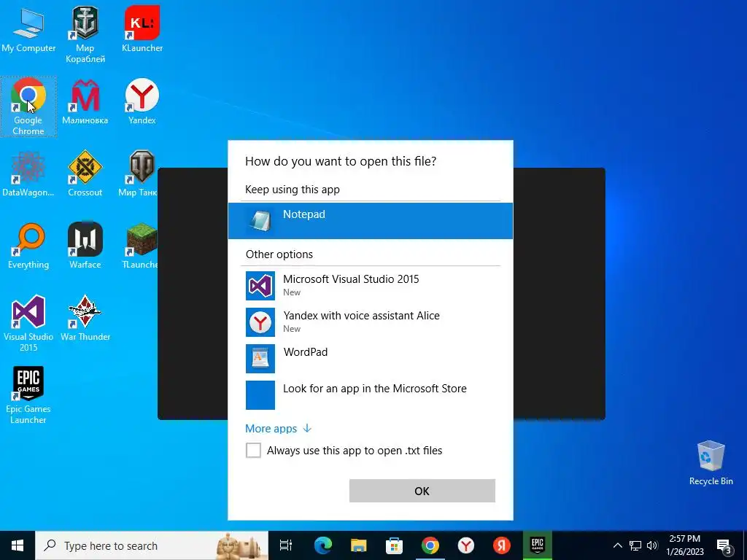The width and height of the screenshot is (747, 560).
Task: Open red Yandex Я taskbar icon
Action: [502, 545]
